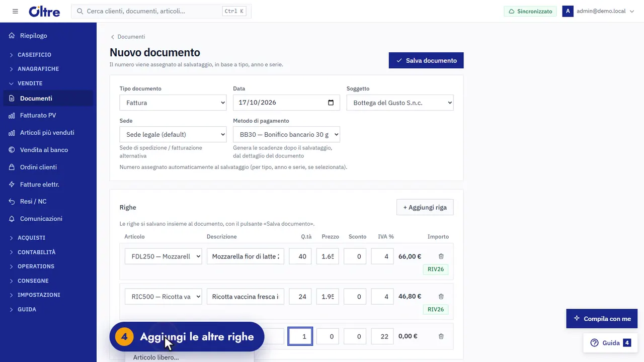Open the Soggetto dropdown
Image resolution: width=644 pixels, height=362 pixels.
click(400, 103)
